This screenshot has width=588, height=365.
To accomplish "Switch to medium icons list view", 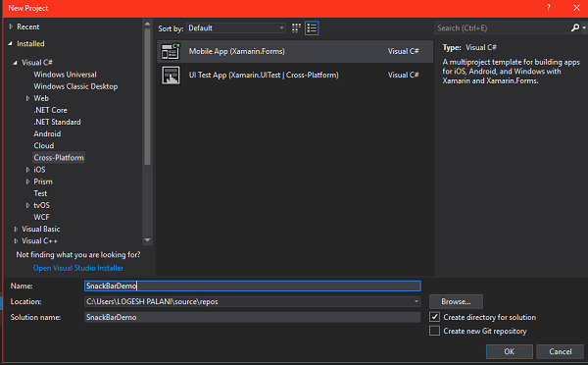I will [x=312, y=28].
